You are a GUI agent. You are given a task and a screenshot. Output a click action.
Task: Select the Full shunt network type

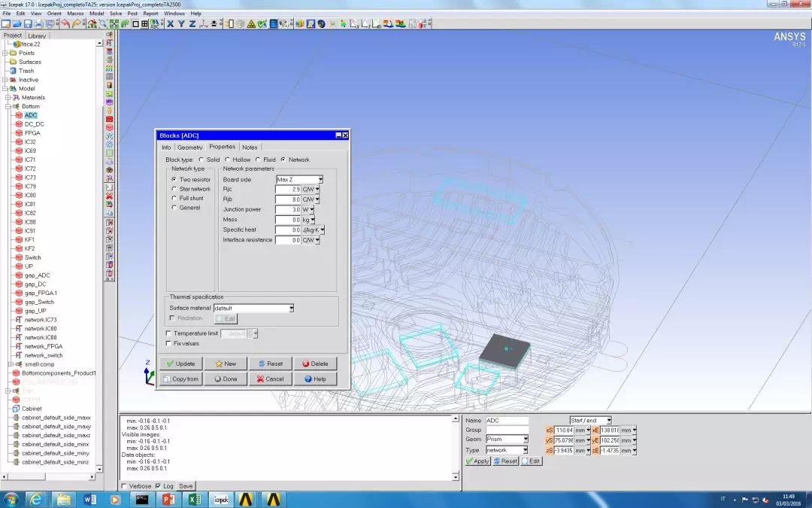174,198
